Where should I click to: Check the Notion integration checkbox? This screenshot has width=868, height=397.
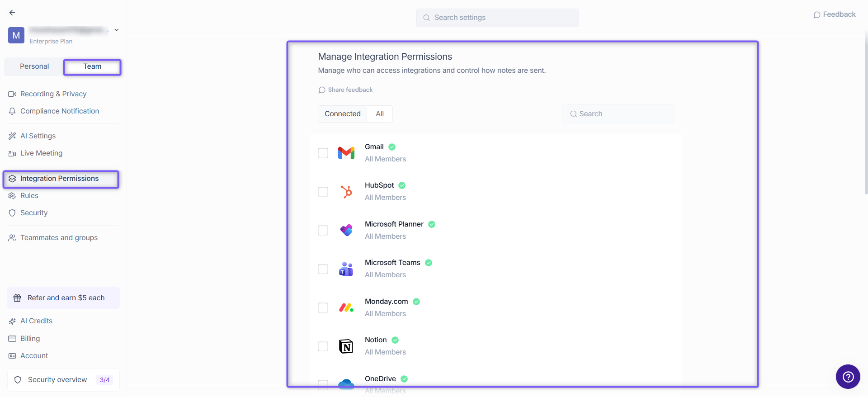click(x=323, y=346)
